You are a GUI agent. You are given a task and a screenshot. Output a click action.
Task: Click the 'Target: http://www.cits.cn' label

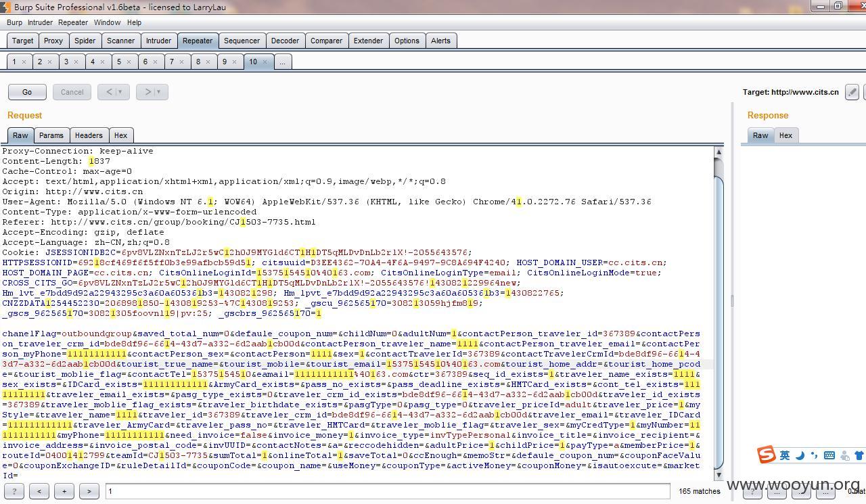click(x=791, y=92)
